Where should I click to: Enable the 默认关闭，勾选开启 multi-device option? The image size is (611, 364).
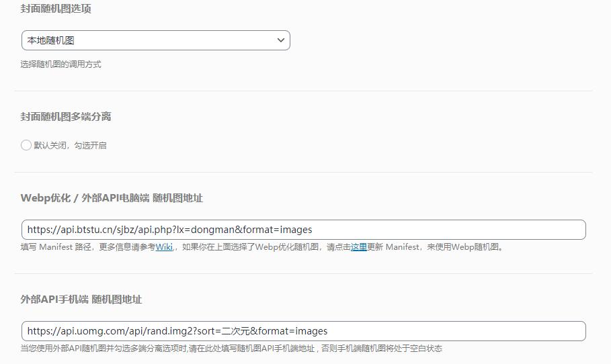click(x=26, y=145)
